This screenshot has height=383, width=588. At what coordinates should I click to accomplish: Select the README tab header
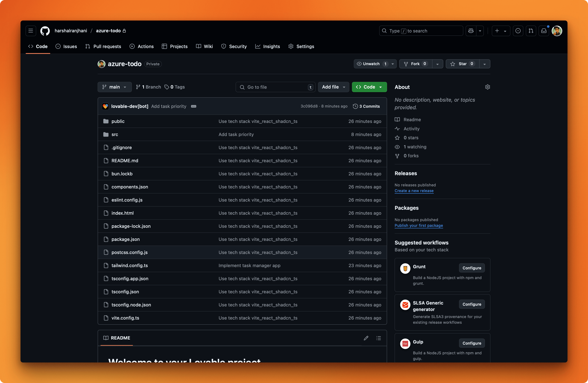coord(117,338)
